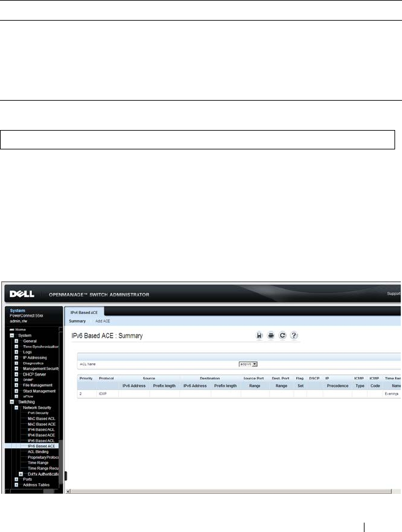Click the horizontal scrollbar left arrow
402x532 pixels.
[68, 491]
